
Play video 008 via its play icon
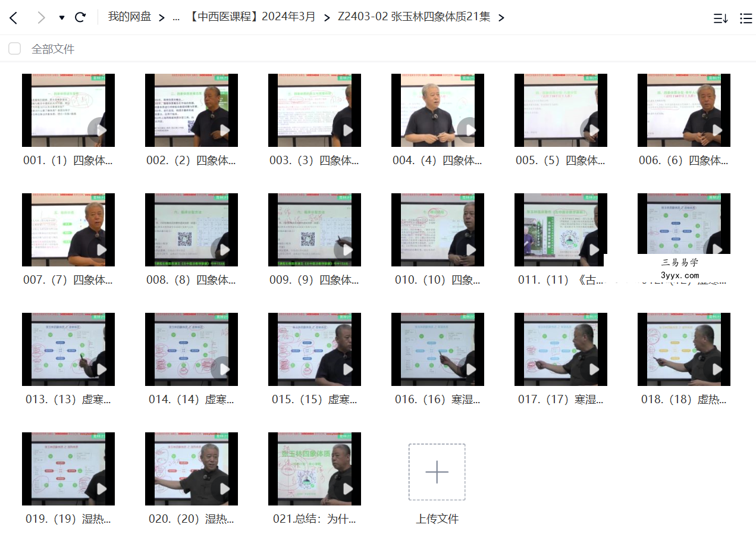point(223,249)
